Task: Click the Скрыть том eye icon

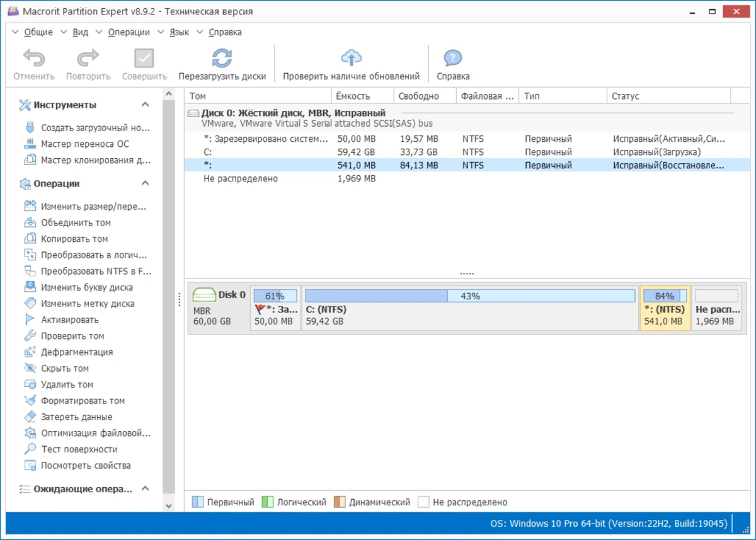Action: (30, 369)
